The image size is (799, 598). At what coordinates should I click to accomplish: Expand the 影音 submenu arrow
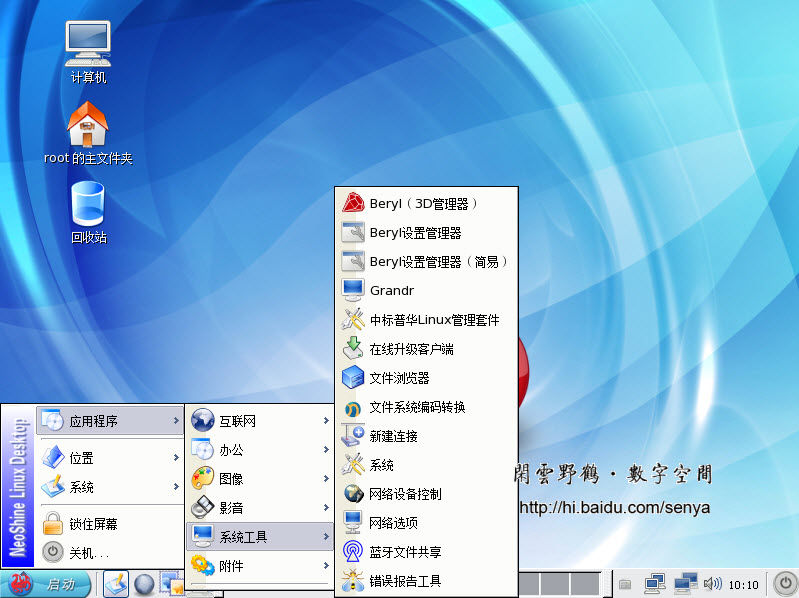pyautogui.click(x=326, y=507)
